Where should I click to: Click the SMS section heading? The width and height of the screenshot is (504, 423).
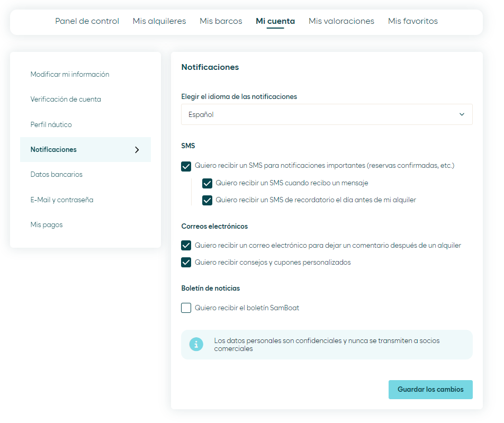click(x=188, y=146)
